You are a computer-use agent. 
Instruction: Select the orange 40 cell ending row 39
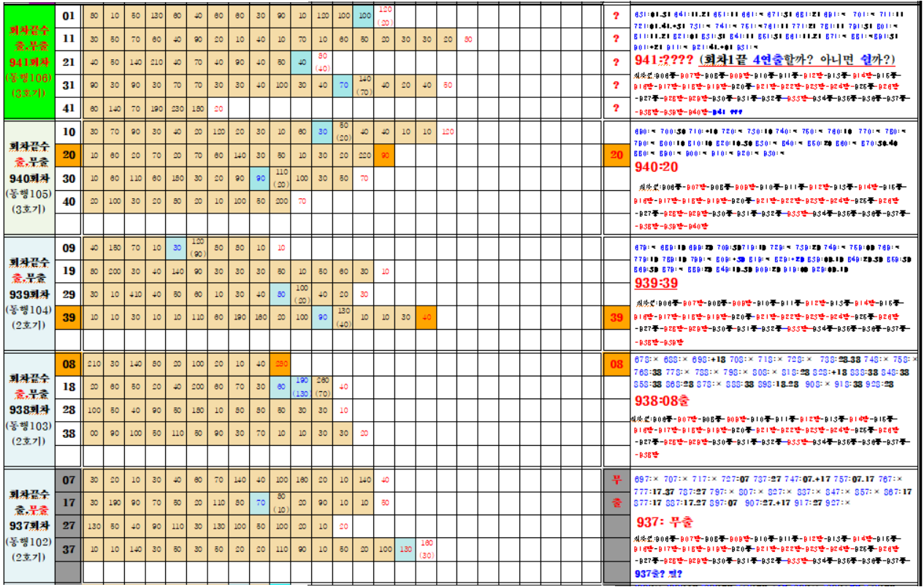pyautogui.click(x=427, y=317)
